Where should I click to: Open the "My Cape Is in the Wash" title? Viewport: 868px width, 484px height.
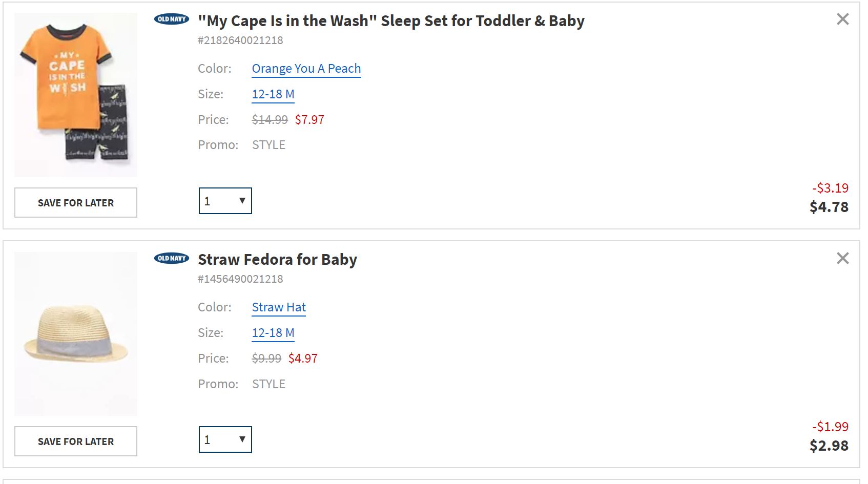pyautogui.click(x=390, y=21)
